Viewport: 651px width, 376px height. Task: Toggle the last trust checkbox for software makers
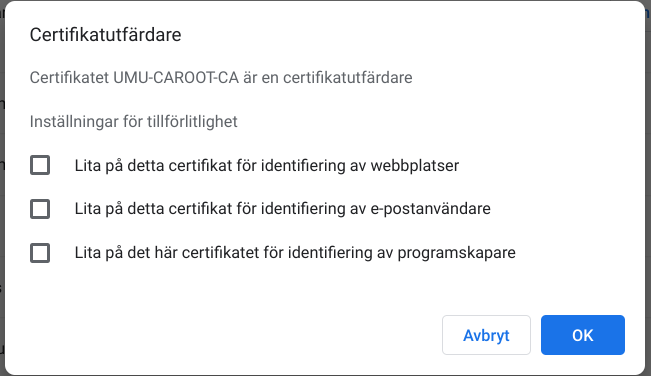[x=40, y=253]
